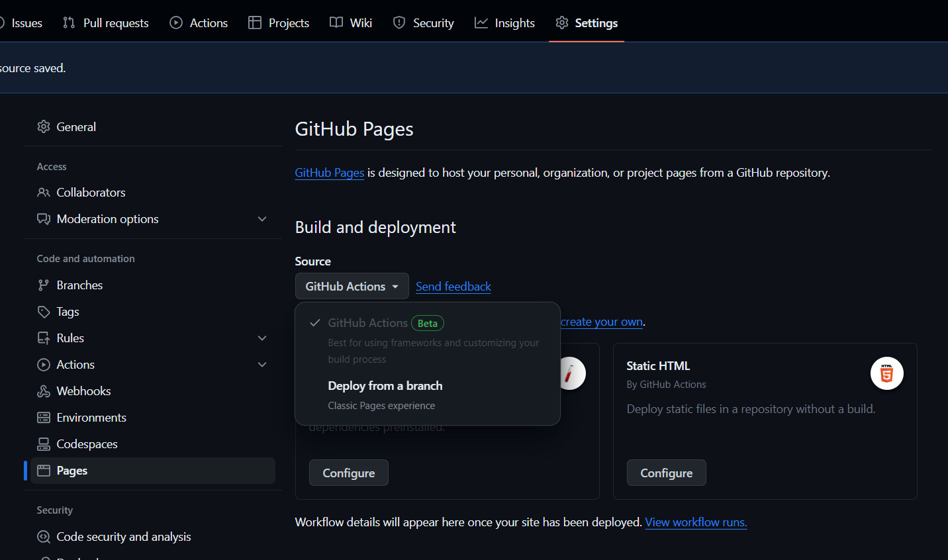This screenshot has width=948, height=560.
Task: Click the sidebar Actions play icon
Action: coord(44,365)
